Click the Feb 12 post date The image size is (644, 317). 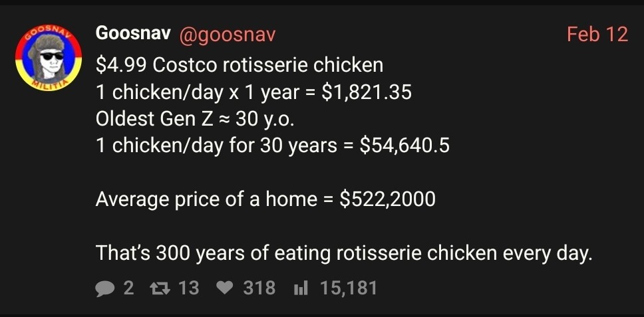click(597, 34)
